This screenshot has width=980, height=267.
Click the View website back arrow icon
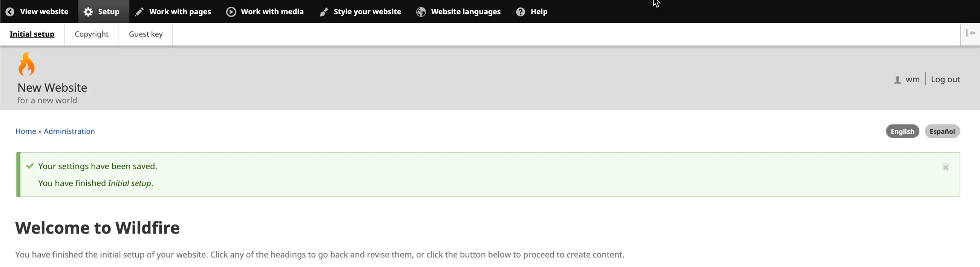(x=10, y=12)
